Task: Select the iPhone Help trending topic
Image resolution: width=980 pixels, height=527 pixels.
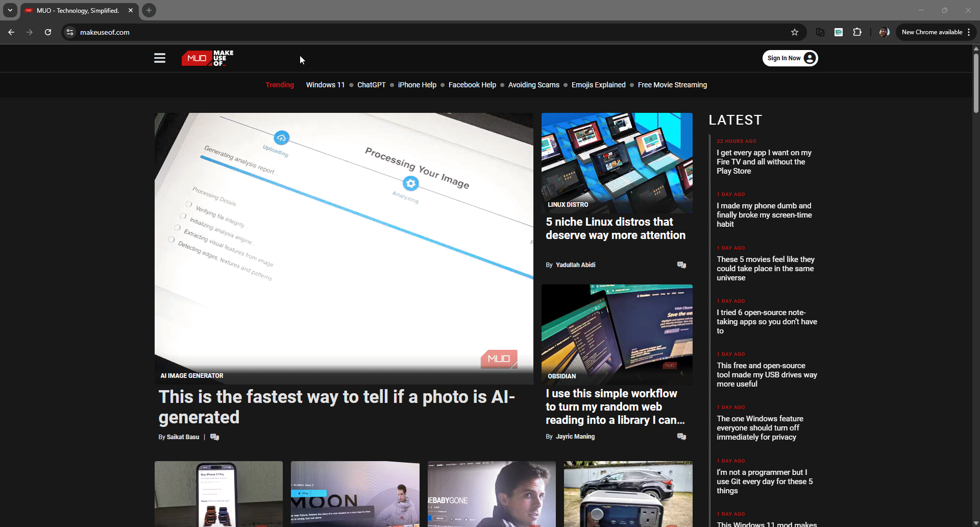Action: click(x=417, y=85)
